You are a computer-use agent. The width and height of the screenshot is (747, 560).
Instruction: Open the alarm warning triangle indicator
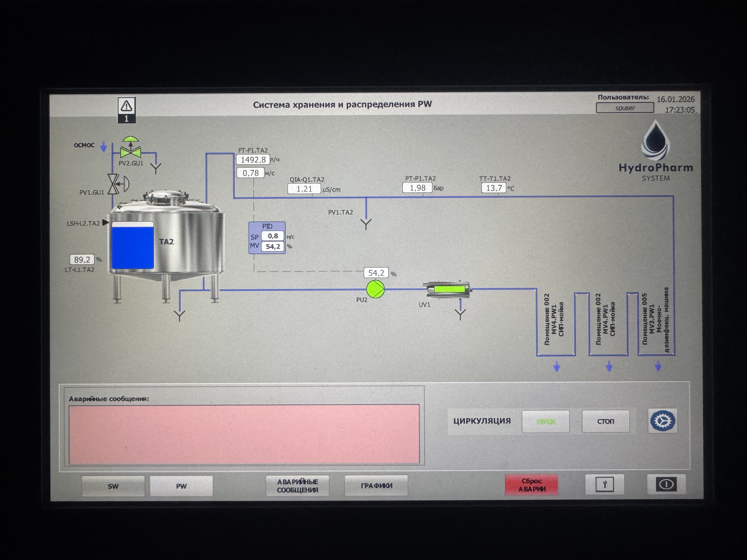coord(126,110)
